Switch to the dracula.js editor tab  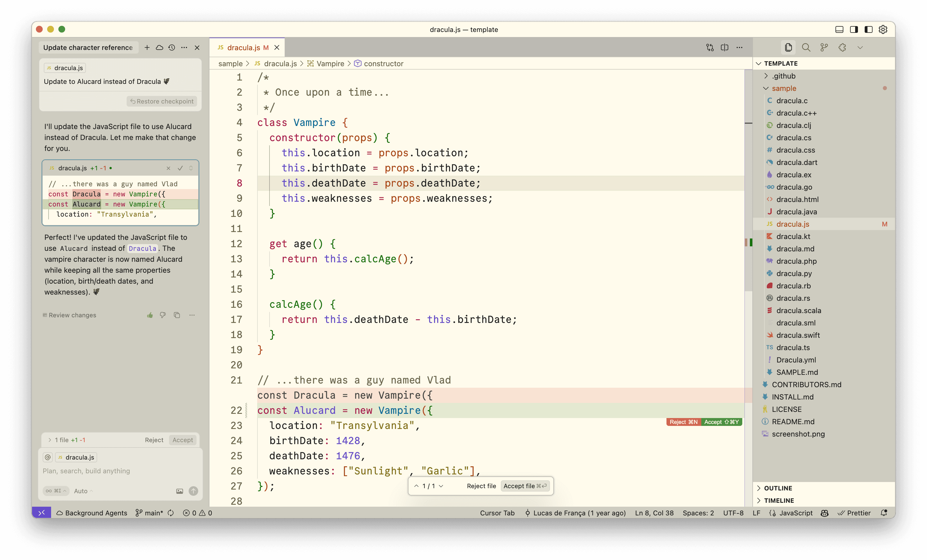[x=245, y=47]
